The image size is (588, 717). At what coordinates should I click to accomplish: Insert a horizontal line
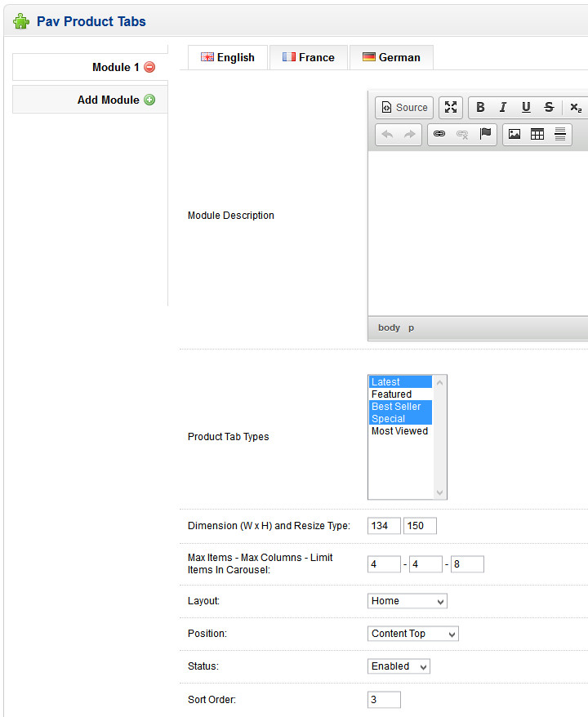[x=560, y=135]
